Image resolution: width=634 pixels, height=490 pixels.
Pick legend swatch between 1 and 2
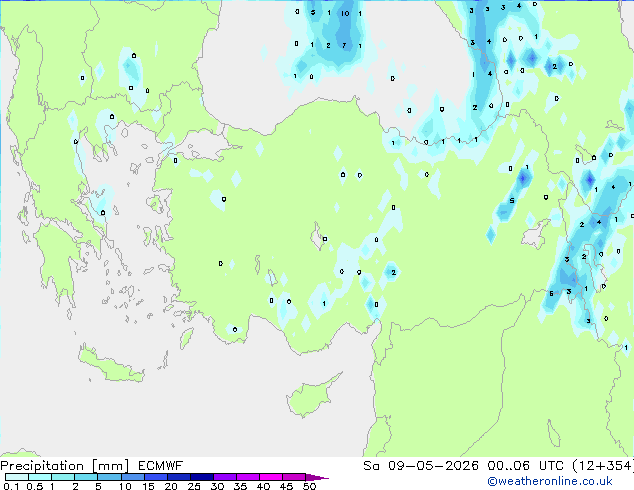tap(63, 477)
